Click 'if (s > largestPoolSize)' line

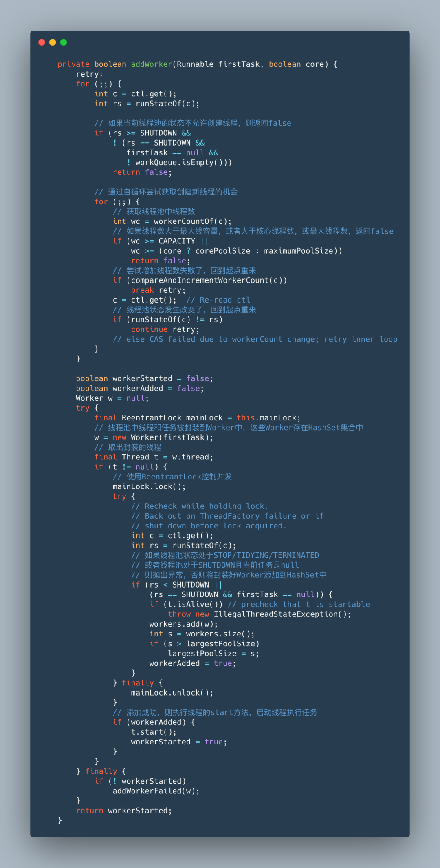[205, 643]
